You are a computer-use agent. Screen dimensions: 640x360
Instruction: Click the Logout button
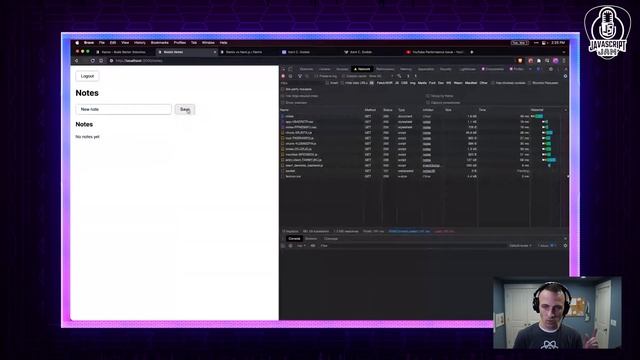[x=87, y=76]
